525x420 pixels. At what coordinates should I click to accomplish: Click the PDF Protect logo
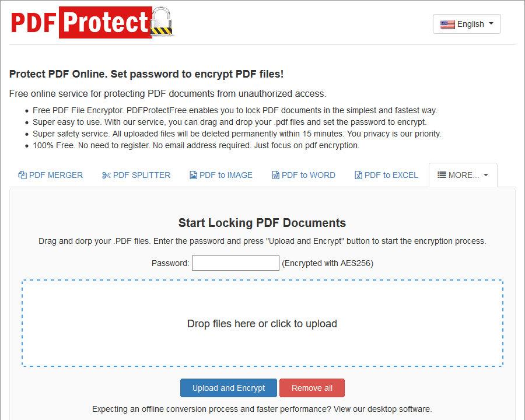(92, 22)
